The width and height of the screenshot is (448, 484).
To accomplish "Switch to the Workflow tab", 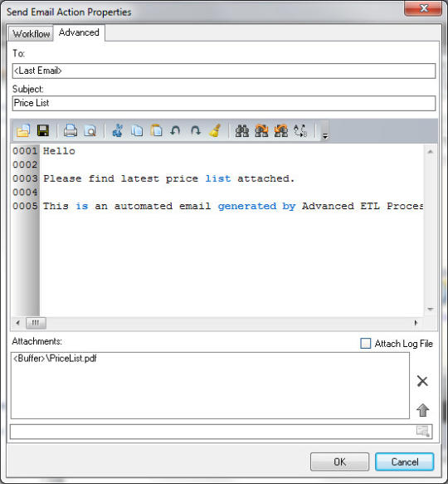I will click(32, 34).
